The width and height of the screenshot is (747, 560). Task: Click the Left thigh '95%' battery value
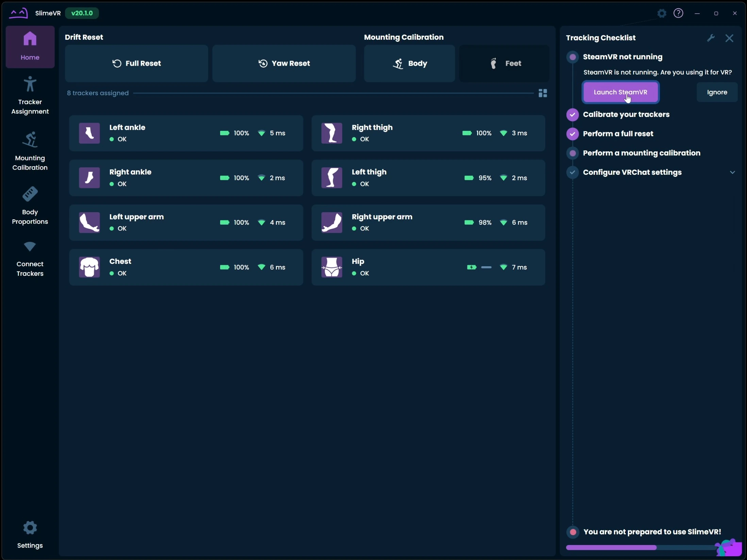pos(485,178)
